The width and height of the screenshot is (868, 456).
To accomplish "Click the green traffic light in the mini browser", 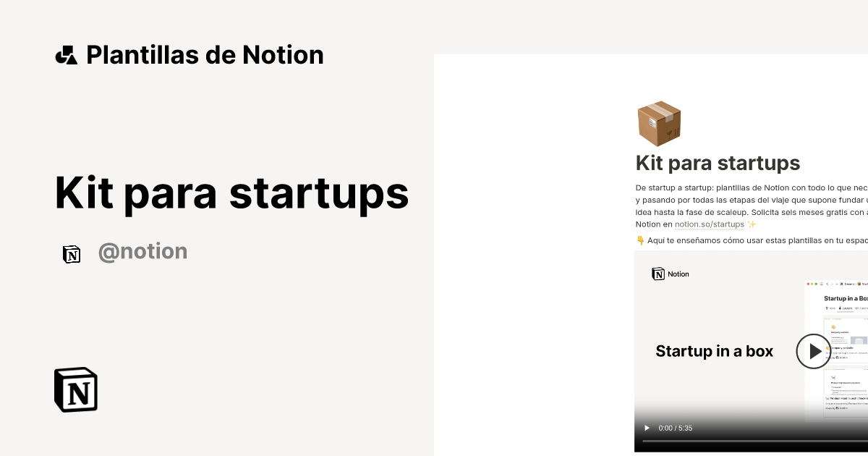I will [817, 284].
